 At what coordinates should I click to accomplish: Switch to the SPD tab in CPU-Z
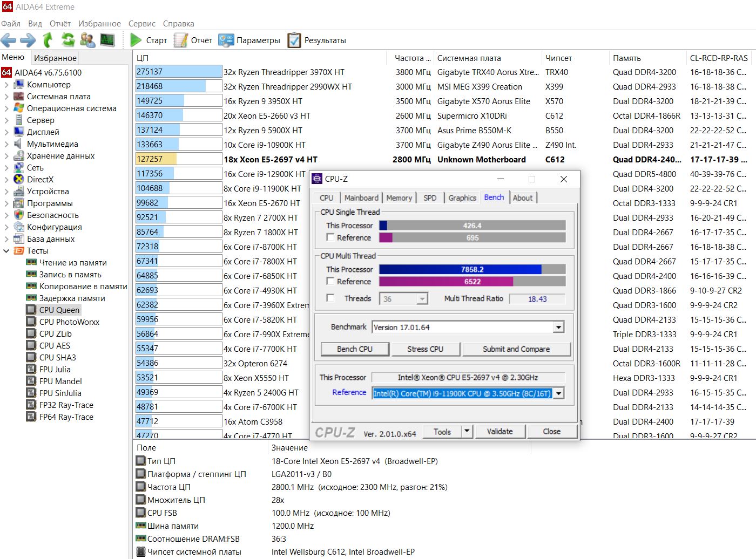point(430,198)
